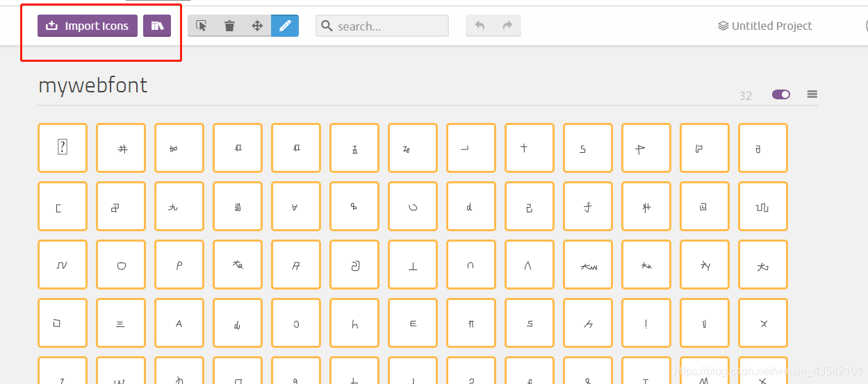Click the search magnifier icon
This screenshot has height=384, width=868.
coord(327,26)
